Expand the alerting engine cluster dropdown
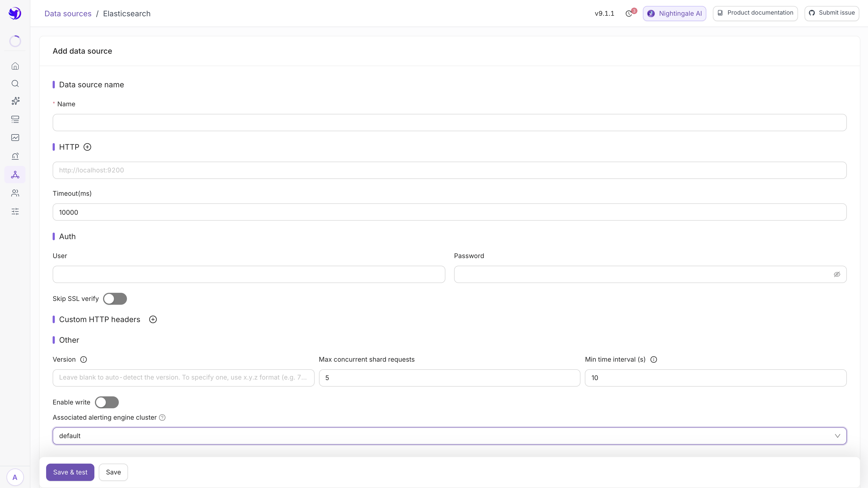868x488 pixels. click(449, 436)
